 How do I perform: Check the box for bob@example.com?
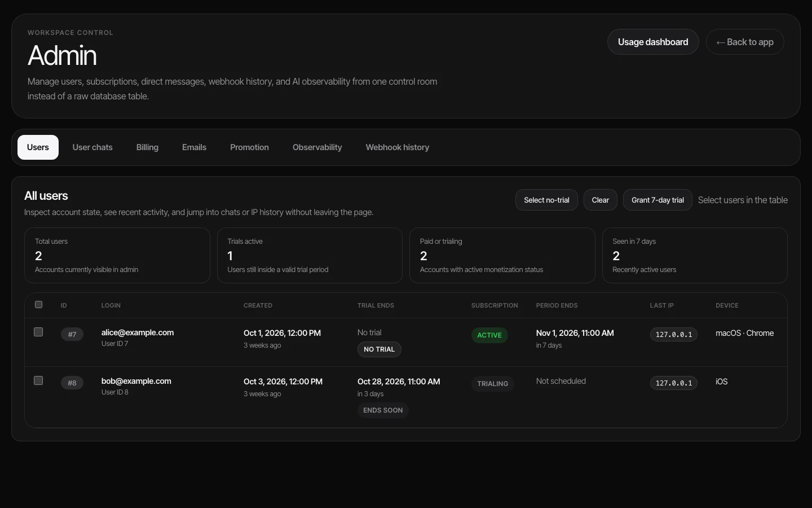pyautogui.click(x=38, y=380)
